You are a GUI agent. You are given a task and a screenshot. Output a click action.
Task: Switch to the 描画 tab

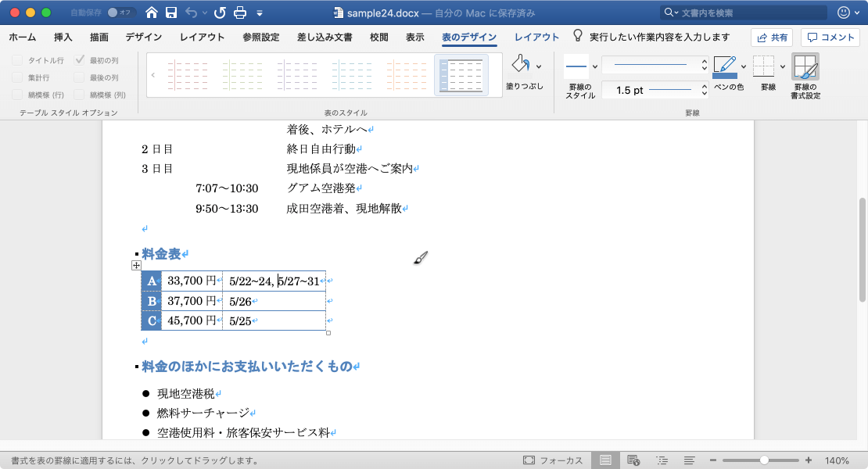coord(99,37)
